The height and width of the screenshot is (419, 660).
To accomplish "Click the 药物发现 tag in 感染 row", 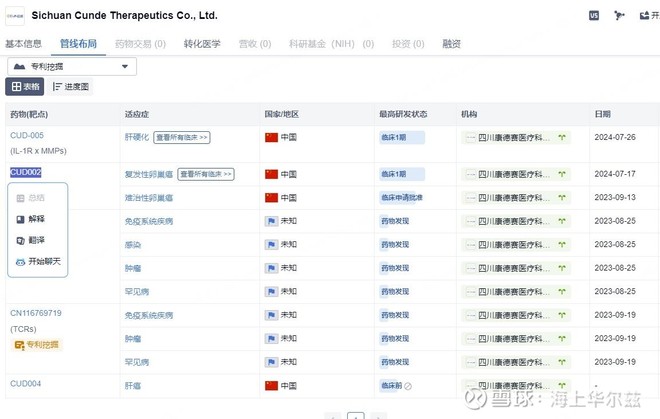I will coord(395,245).
